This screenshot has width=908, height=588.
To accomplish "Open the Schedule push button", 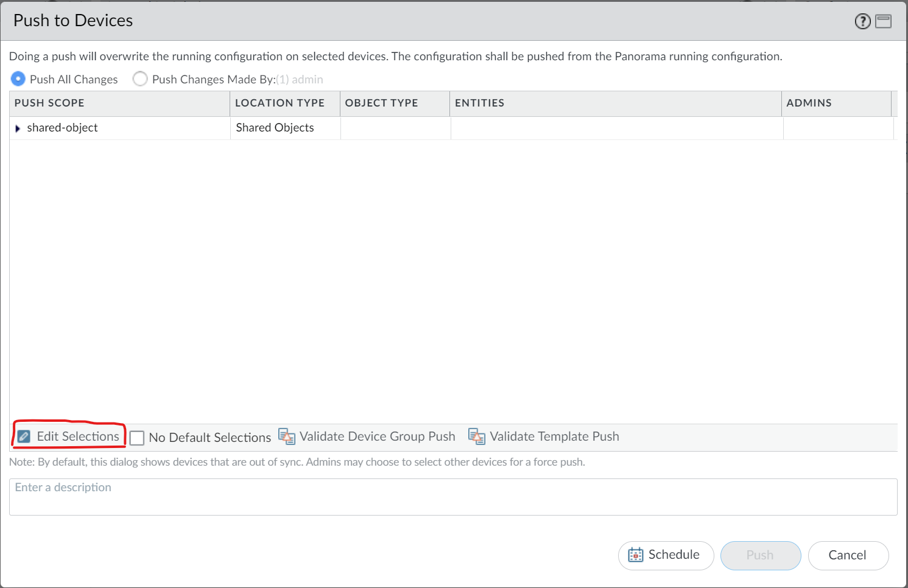I will coord(666,555).
